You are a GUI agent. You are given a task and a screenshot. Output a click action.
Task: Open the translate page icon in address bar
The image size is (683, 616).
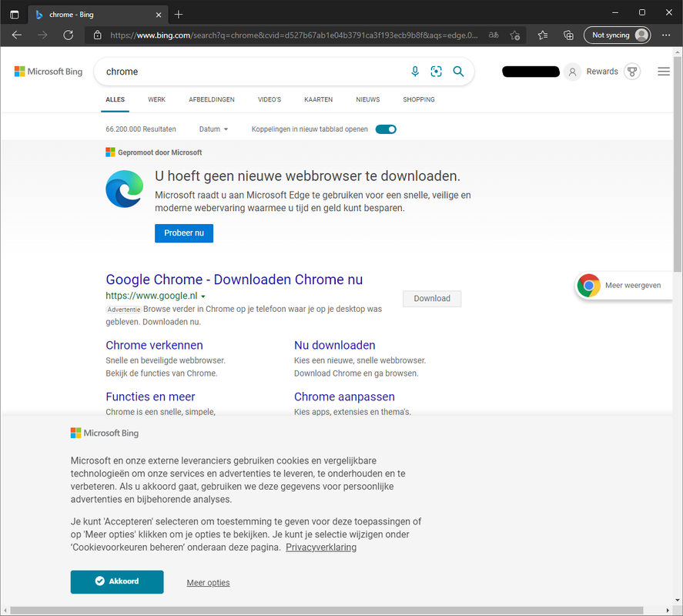click(x=494, y=35)
